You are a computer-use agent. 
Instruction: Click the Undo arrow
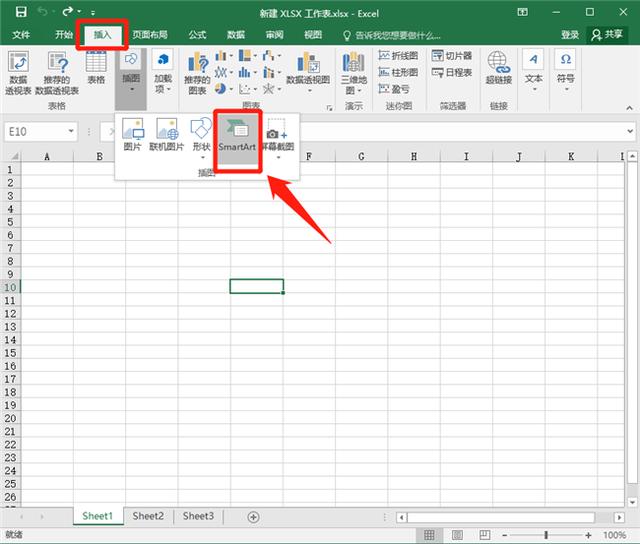[x=43, y=12]
